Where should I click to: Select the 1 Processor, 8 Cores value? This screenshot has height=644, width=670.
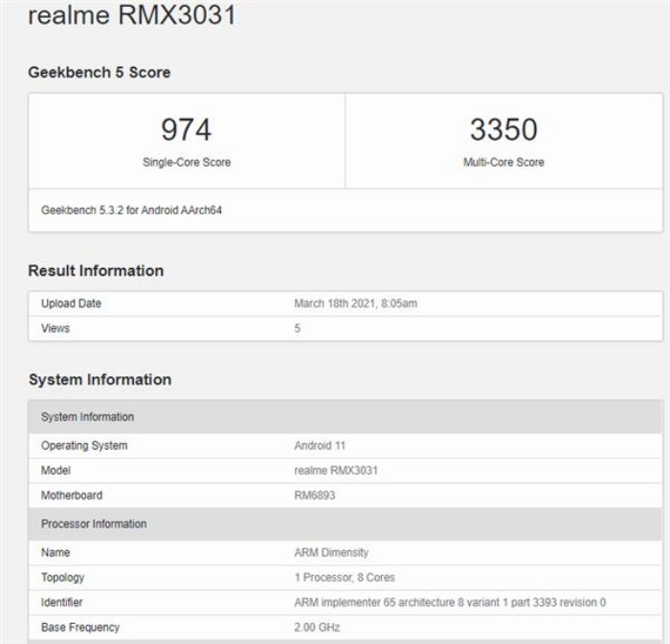point(345,577)
